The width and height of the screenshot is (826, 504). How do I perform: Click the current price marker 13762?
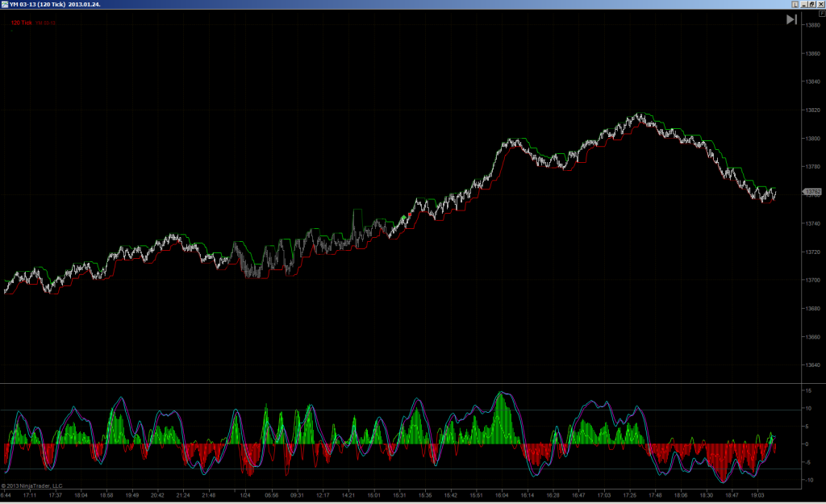click(812, 192)
